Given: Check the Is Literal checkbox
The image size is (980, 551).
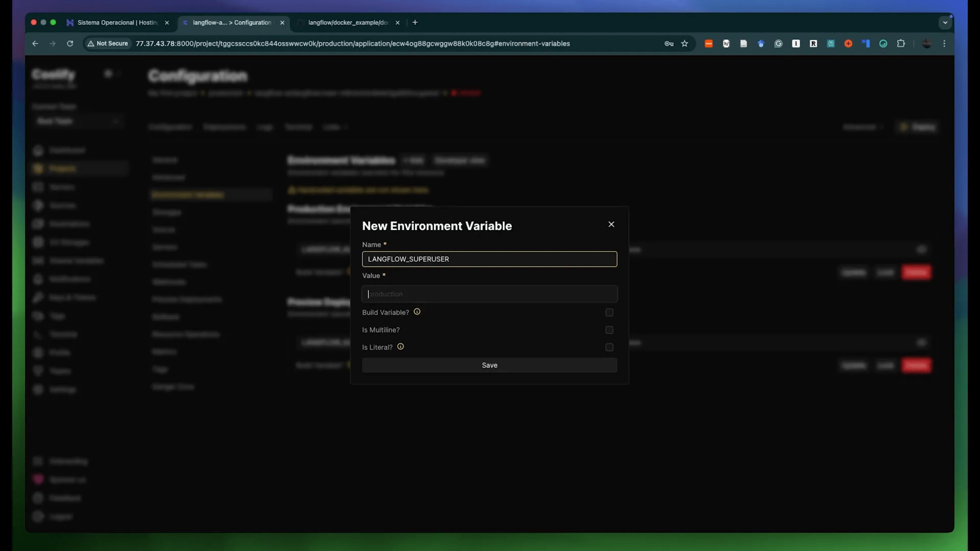Looking at the screenshot, I should [x=609, y=347].
